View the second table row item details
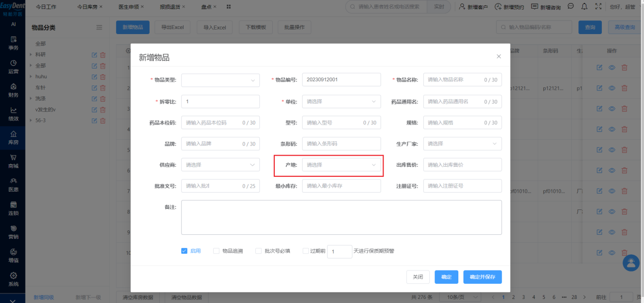Viewport: 644px width, 303px height. (x=612, y=88)
